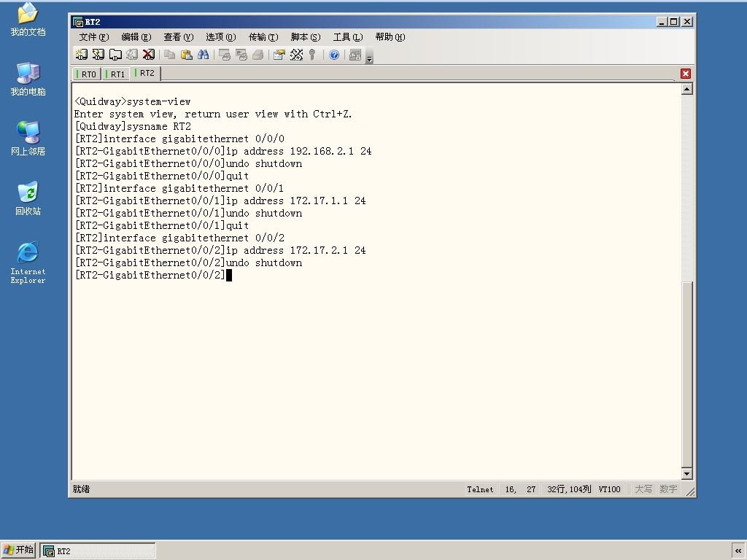
Task: Minimize the RT2 window
Action: pos(661,22)
